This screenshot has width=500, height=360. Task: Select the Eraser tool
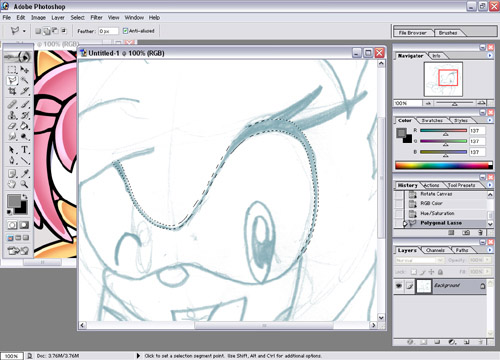pyautogui.click(x=12, y=126)
